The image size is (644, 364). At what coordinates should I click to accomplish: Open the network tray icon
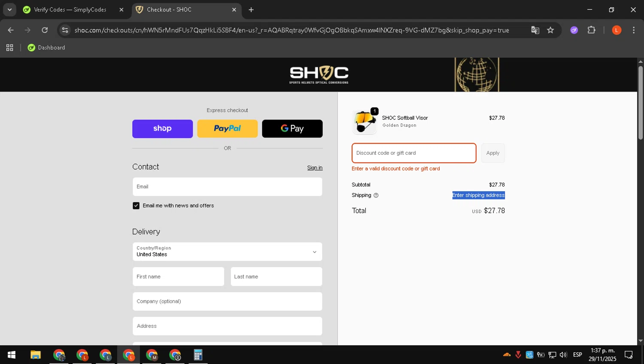click(552, 355)
